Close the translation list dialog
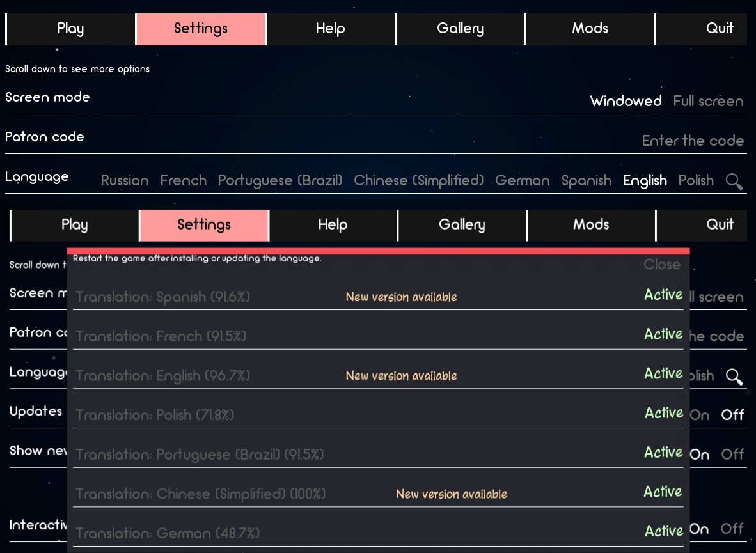Image resolution: width=756 pixels, height=553 pixels. click(x=662, y=264)
